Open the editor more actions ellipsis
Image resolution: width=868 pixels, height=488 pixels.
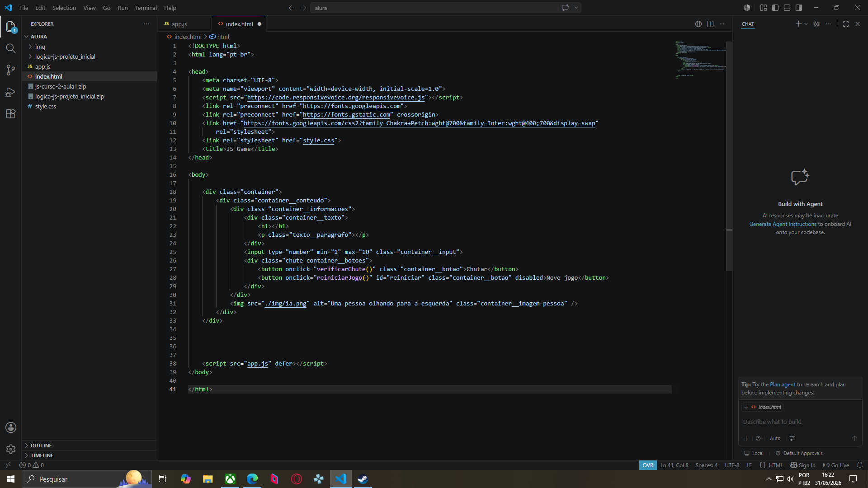[722, 24]
